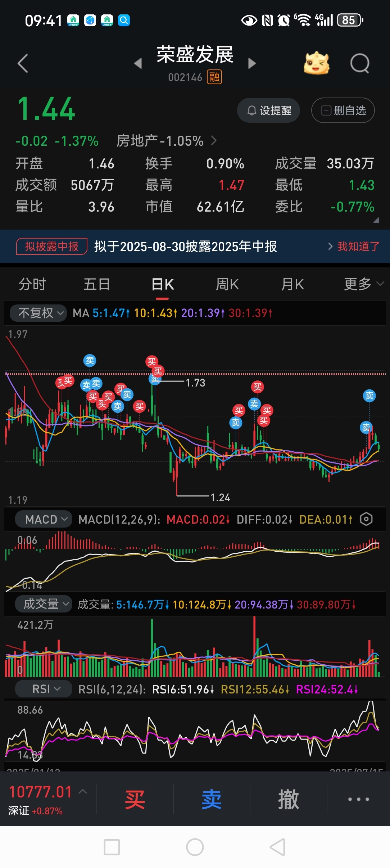Tap the 撤 cancel order button

[x=289, y=800]
